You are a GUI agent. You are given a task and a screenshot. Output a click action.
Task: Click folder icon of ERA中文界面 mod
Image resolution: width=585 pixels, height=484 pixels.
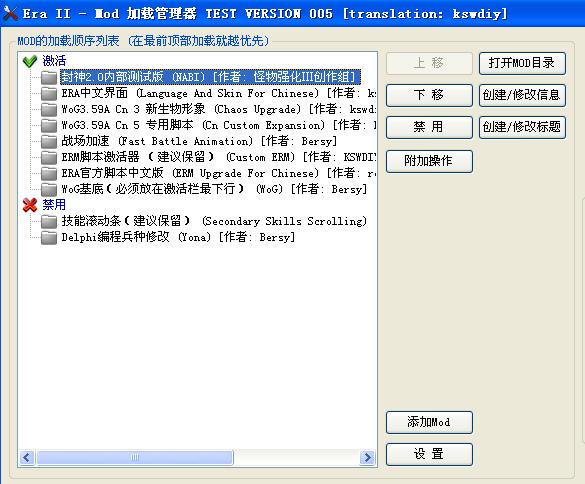click(x=49, y=93)
